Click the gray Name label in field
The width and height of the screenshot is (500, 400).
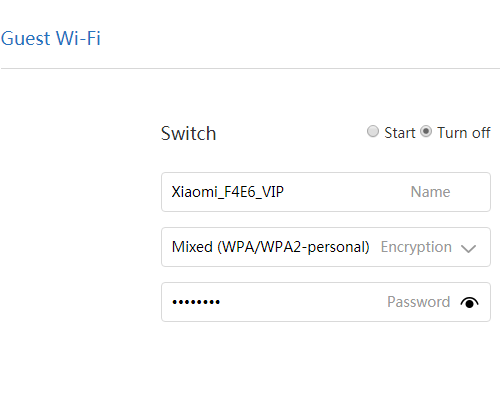(x=430, y=192)
